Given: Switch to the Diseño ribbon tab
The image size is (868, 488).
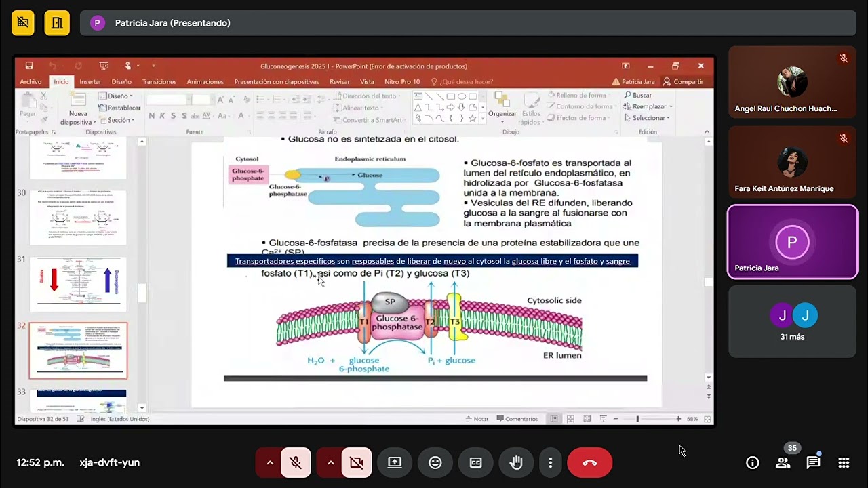Looking at the screenshot, I should (121, 81).
